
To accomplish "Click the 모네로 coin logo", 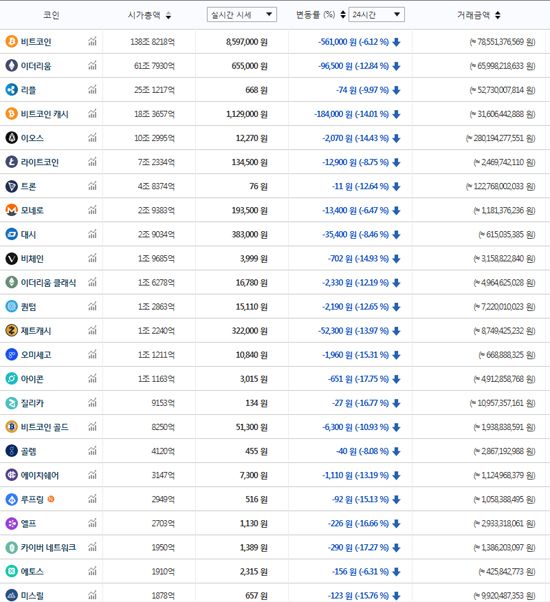I will point(12,210).
